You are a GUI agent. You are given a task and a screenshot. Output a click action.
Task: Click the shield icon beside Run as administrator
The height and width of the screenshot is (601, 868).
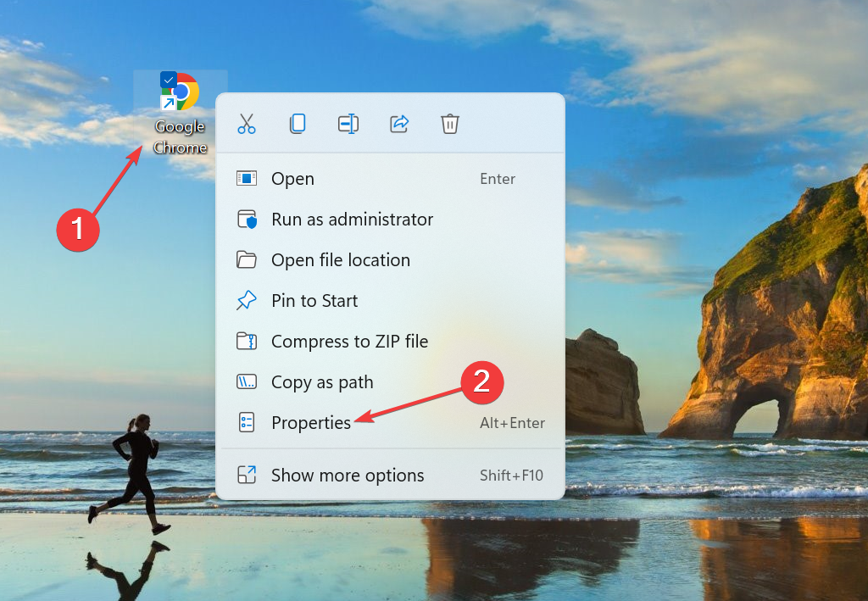[x=247, y=219]
